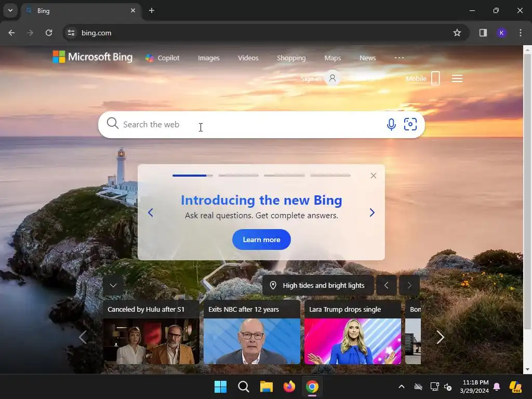This screenshot has height=399, width=532.
Task: Click the user avatar icon
Action: tap(332, 78)
